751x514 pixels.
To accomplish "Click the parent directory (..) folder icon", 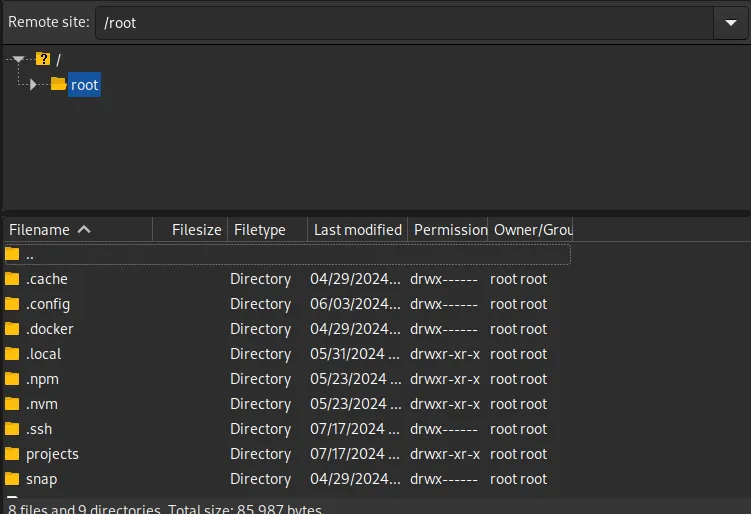I will (x=12, y=254).
